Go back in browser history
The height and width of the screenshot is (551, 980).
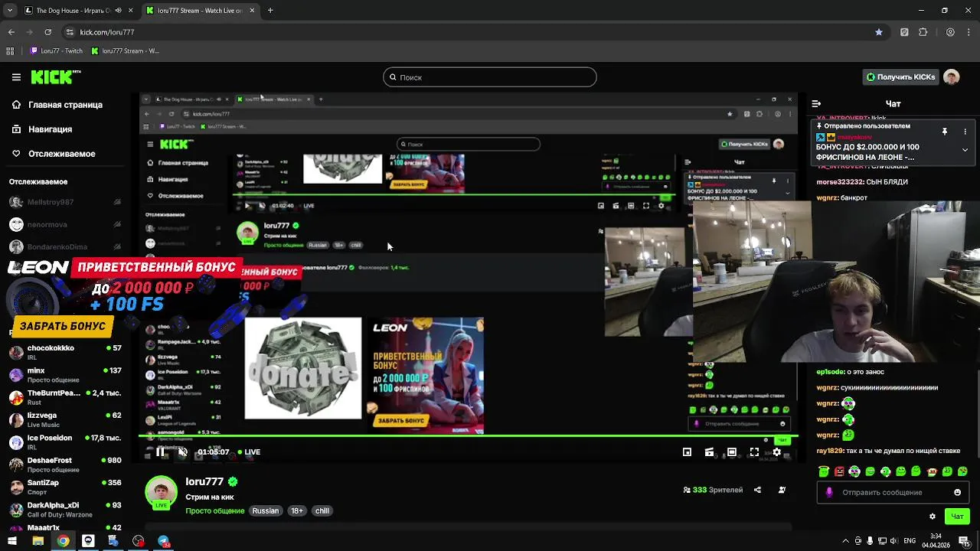coord(11,32)
